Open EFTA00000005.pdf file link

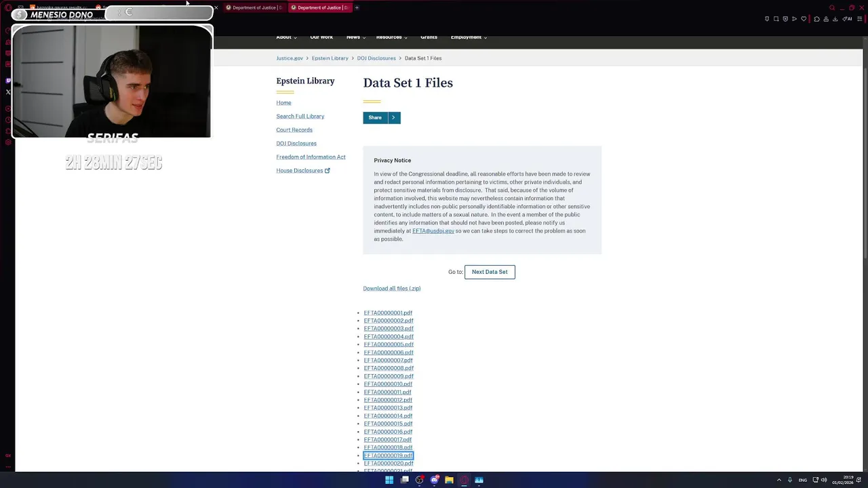click(x=389, y=344)
